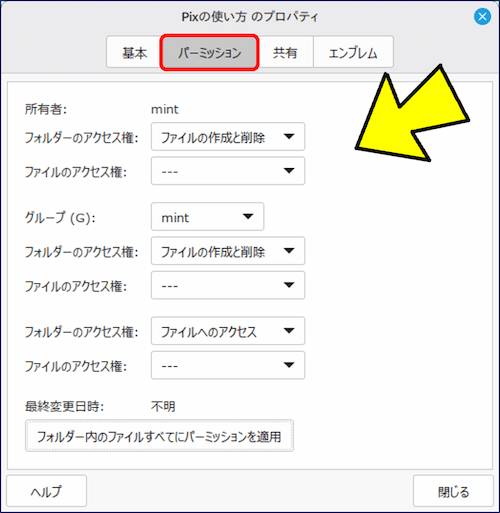Open the グループ (G) mint dropdown
500x513 pixels.
click(207, 217)
